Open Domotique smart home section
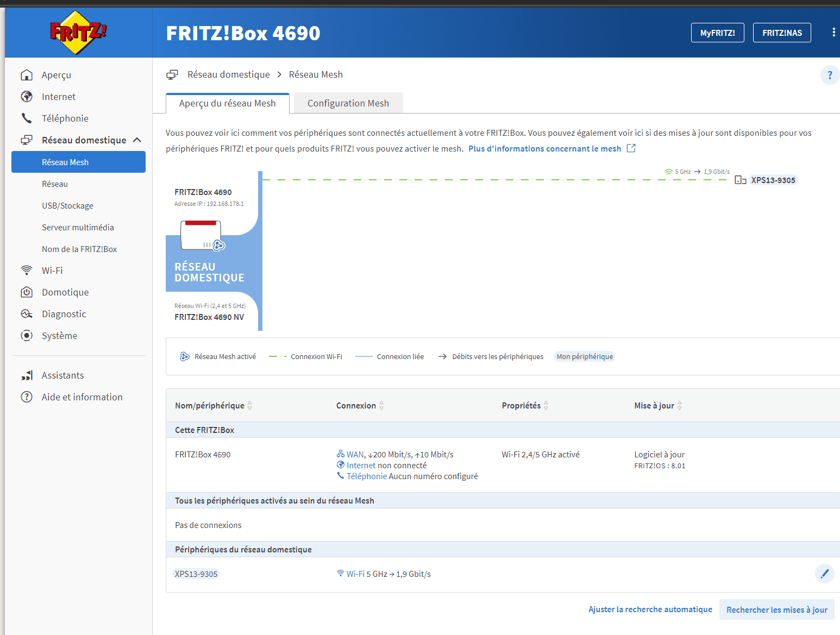Screen dimensions: 840x635 pyautogui.click(x=65, y=292)
